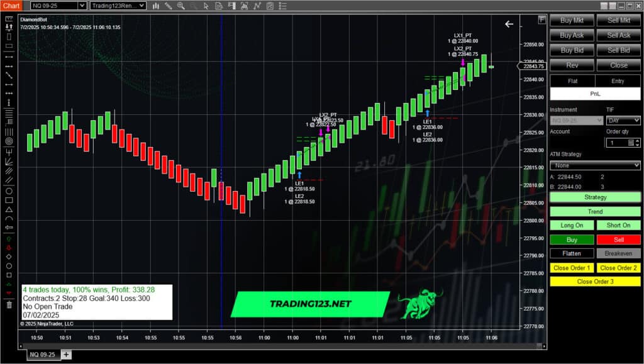Image resolution: width=644 pixels, height=364 pixels.
Task: Open the NQ 09-25 instrument dropdown in toolbar
Action: pos(58,6)
